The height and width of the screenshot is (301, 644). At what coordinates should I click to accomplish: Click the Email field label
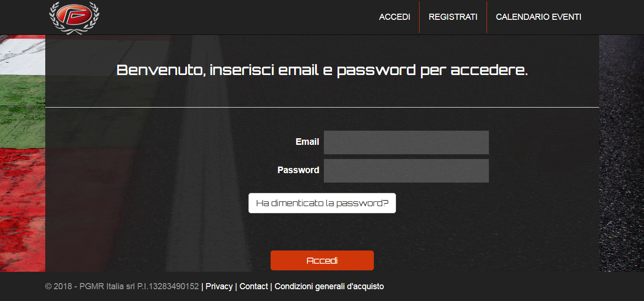coord(307,142)
